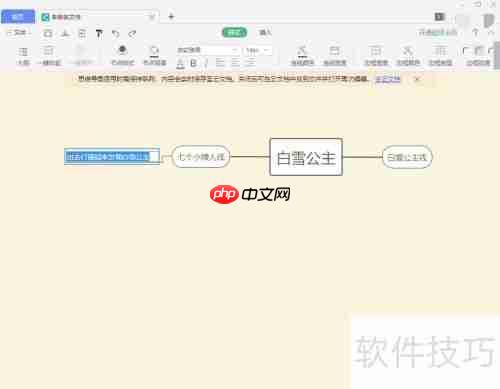Toggle bold text formatting
The width and height of the screenshot is (500, 389).
click(193, 63)
